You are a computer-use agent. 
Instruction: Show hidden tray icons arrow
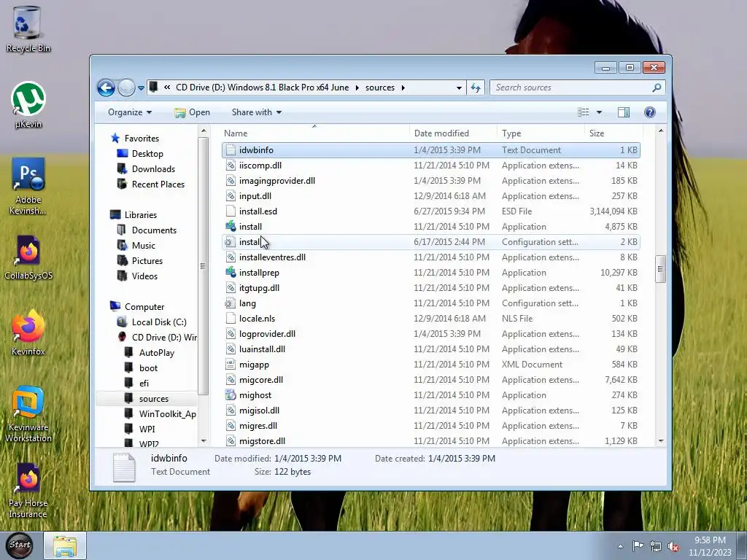tap(620, 547)
